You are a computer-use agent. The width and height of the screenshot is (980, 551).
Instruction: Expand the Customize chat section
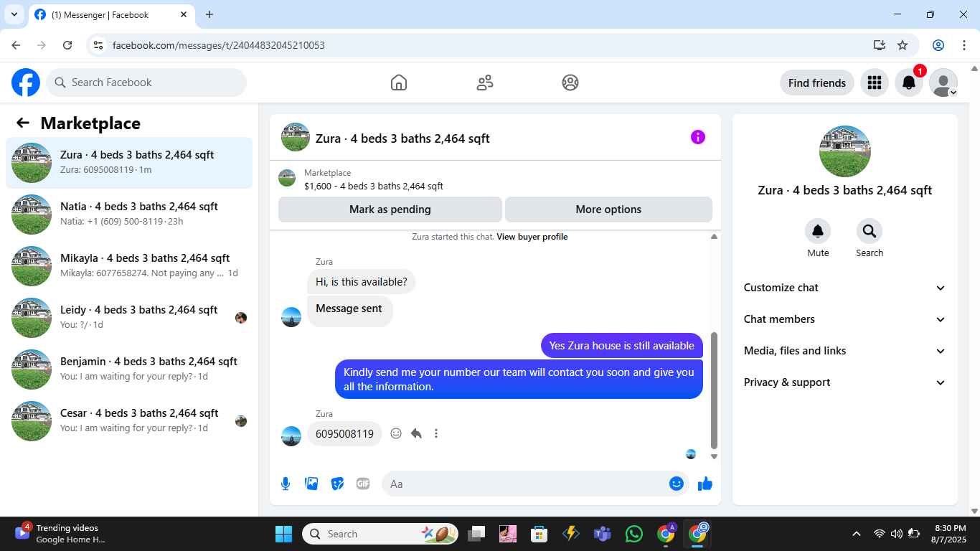coord(845,288)
